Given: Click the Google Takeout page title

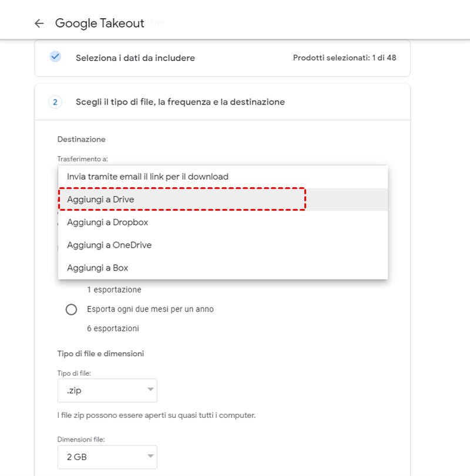Looking at the screenshot, I should click(99, 23).
